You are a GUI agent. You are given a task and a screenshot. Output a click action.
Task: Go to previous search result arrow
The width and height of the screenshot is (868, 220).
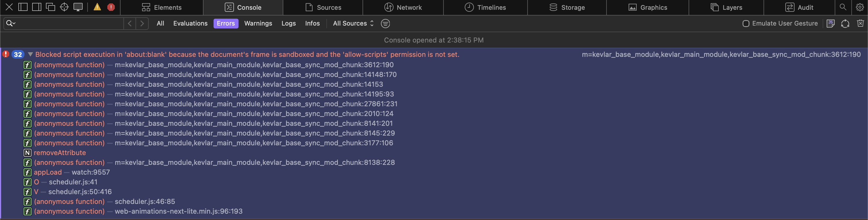tap(130, 23)
